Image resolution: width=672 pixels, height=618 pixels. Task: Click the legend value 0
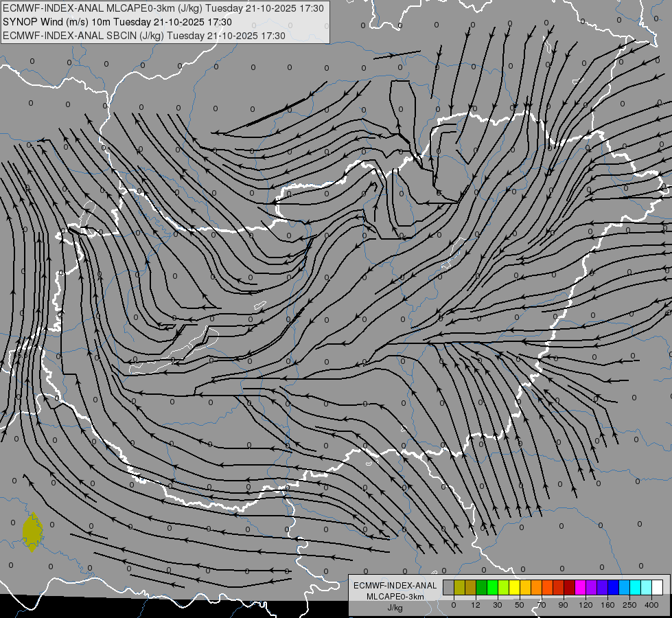click(x=454, y=605)
